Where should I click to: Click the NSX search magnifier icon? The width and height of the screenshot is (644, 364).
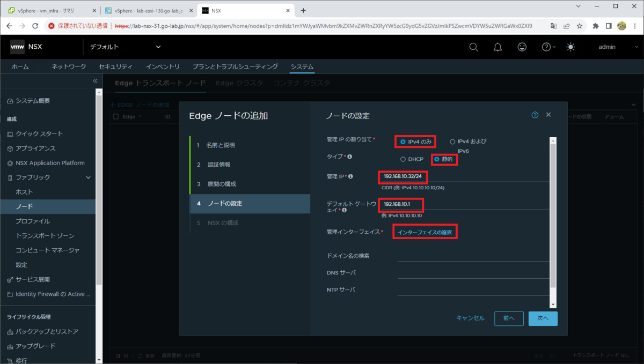pos(473,47)
